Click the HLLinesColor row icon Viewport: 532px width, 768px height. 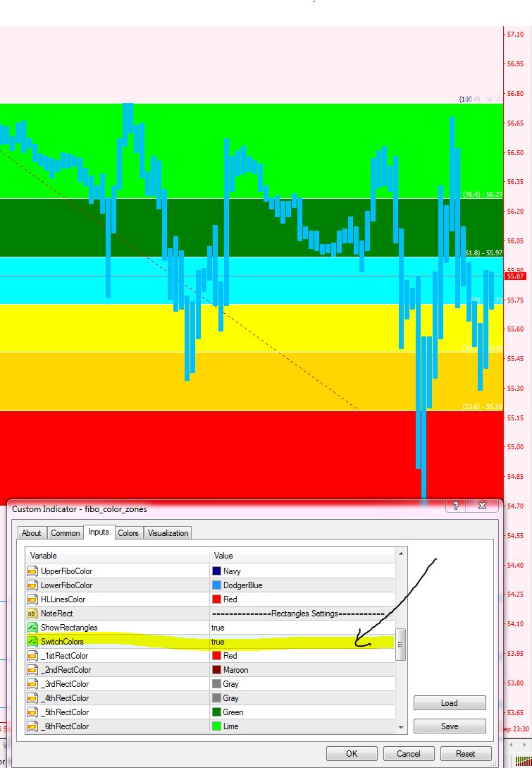coord(32,599)
